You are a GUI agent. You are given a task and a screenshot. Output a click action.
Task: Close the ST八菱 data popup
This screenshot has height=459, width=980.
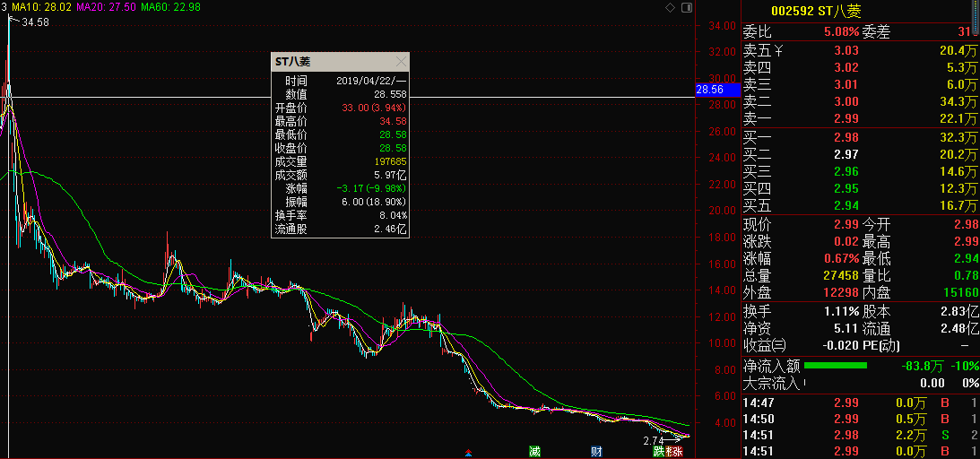click(401, 62)
